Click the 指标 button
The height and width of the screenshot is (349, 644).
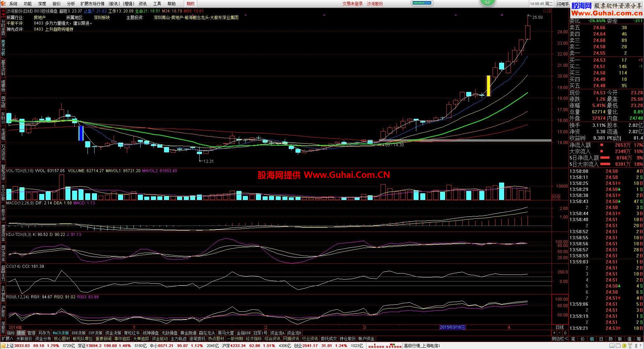[x=11, y=333]
